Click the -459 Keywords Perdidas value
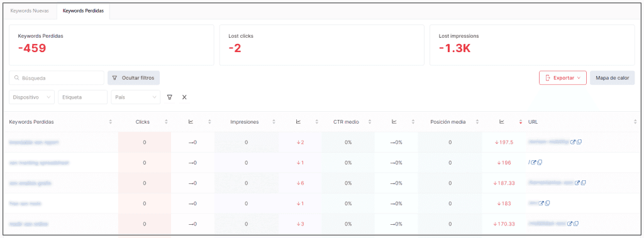The image size is (644, 238). click(x=32, y=48)
